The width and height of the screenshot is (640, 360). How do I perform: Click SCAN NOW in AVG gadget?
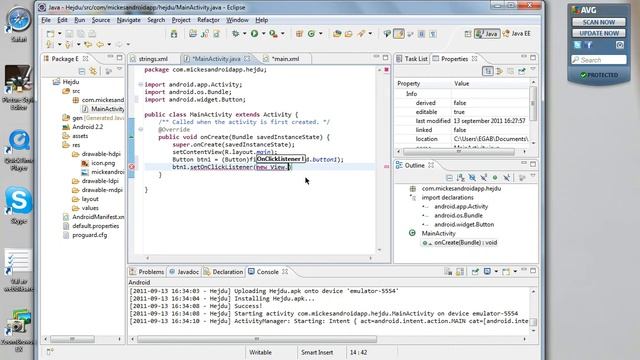click(x=598, y=22)
